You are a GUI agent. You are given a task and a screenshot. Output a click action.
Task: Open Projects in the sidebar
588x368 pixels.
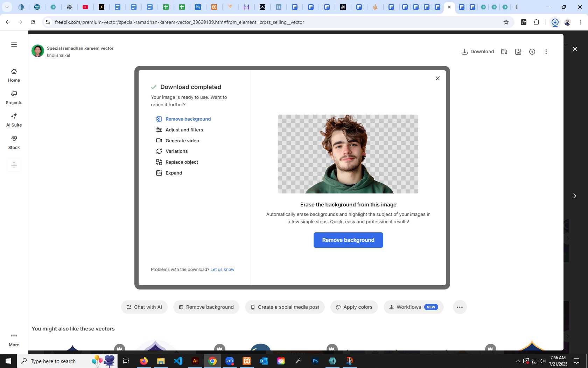click(x=14, y=98)
